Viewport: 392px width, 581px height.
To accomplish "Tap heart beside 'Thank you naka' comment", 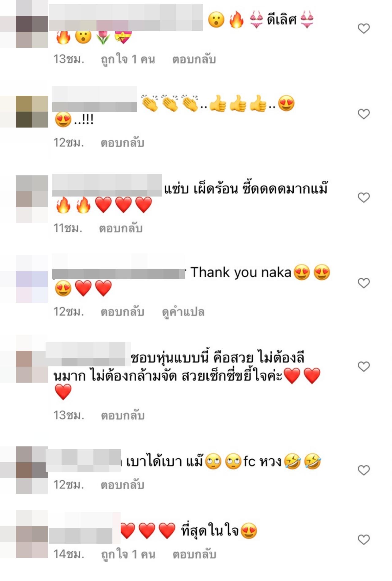I will [364, 283].
